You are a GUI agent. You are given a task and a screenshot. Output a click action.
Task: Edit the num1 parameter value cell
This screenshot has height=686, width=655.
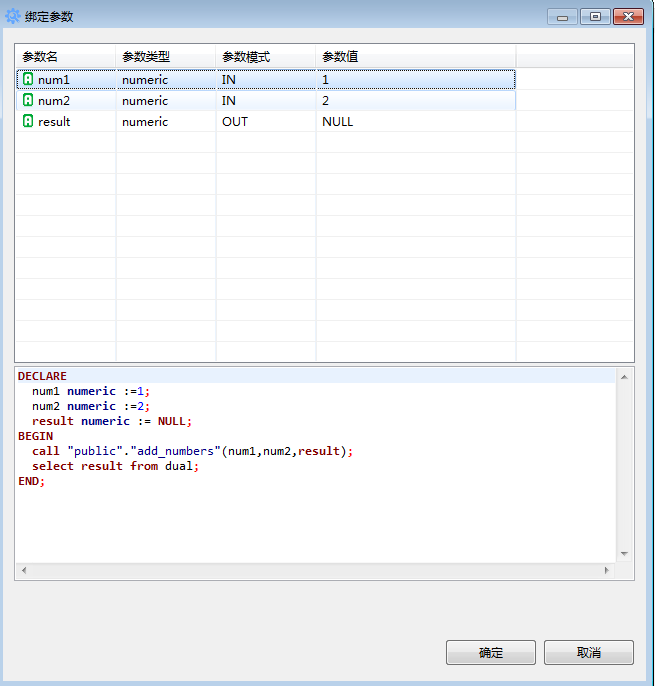click(415, 79)
